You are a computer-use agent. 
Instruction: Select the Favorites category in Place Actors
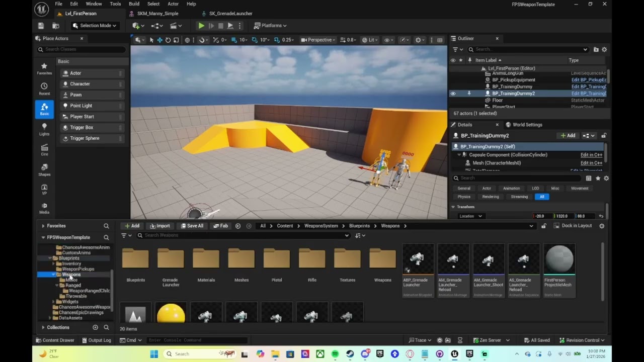click(x=44, y=68)
